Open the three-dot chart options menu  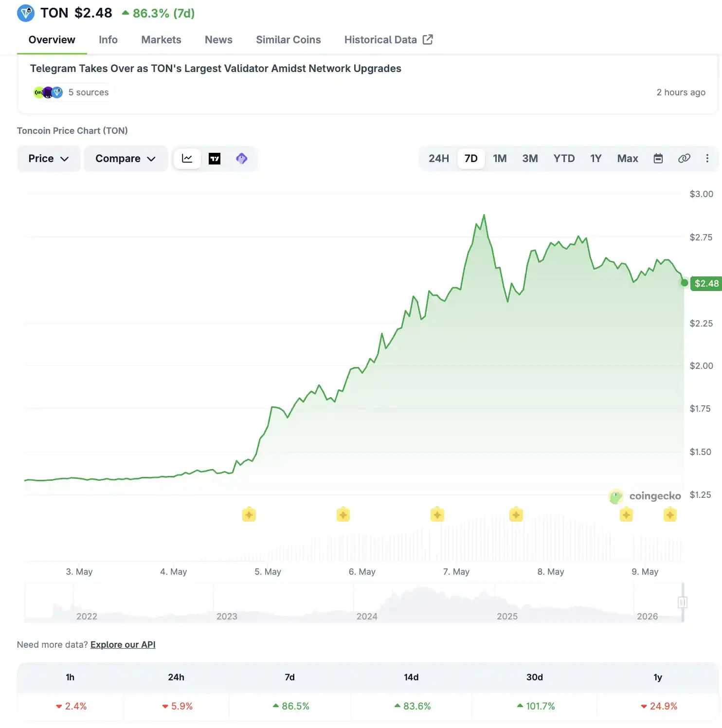(707, 159)
